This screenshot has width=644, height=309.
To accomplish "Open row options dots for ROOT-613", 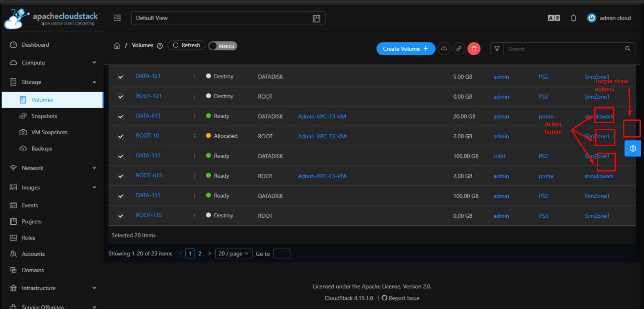I will (195, 176).
